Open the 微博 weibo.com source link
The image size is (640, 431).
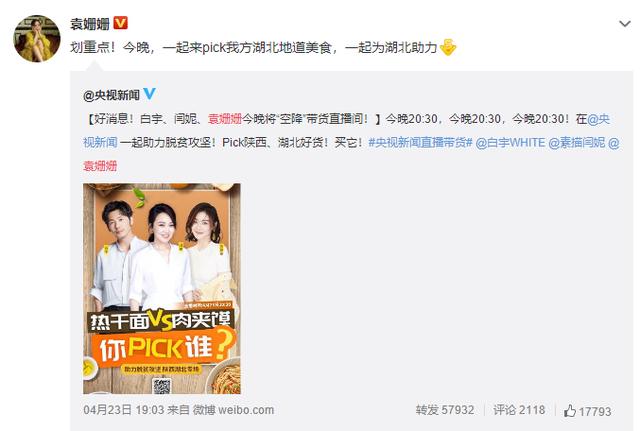[x=233, y=410]
